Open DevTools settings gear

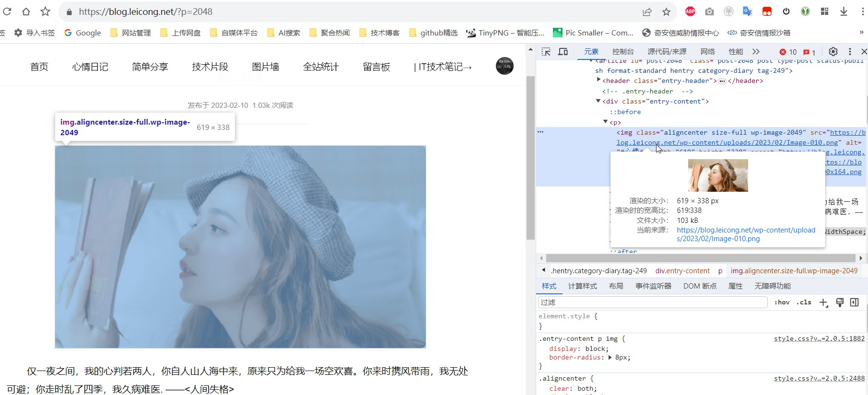click(x=833, y=52)
